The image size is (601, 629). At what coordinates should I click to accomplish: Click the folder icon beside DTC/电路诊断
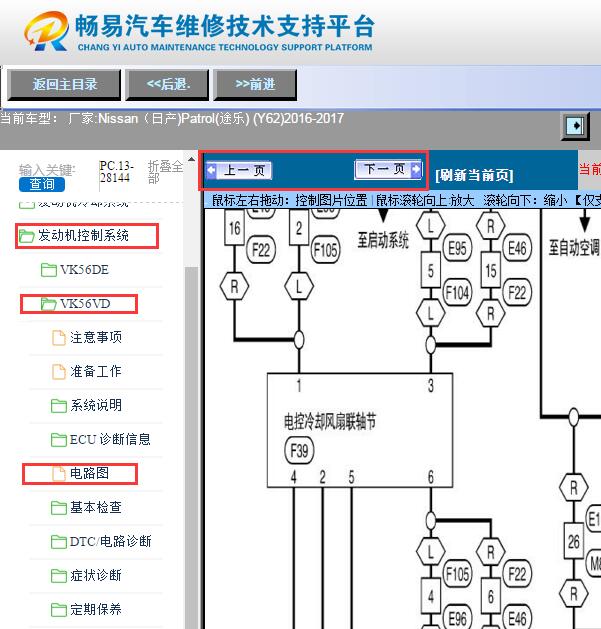click(x=59, y=542)
